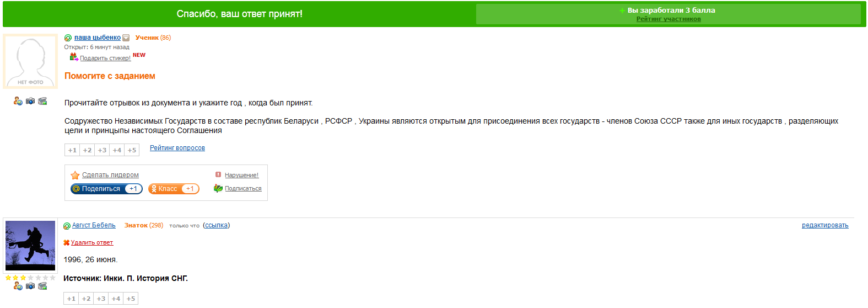
Task: Click the answerer's avatar thumbnail
Action: click(30, 246)
